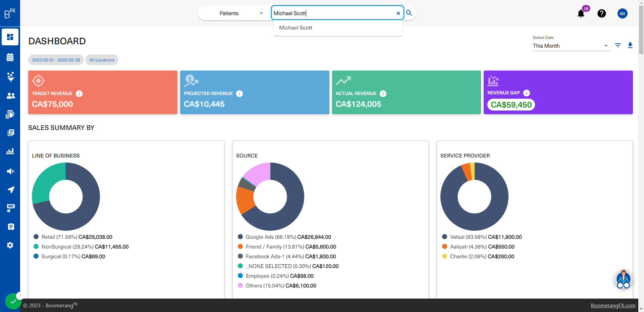
Task: Open the BoomerangFX.com footer link
Action: pyautogui.click(x=613, y=305)
